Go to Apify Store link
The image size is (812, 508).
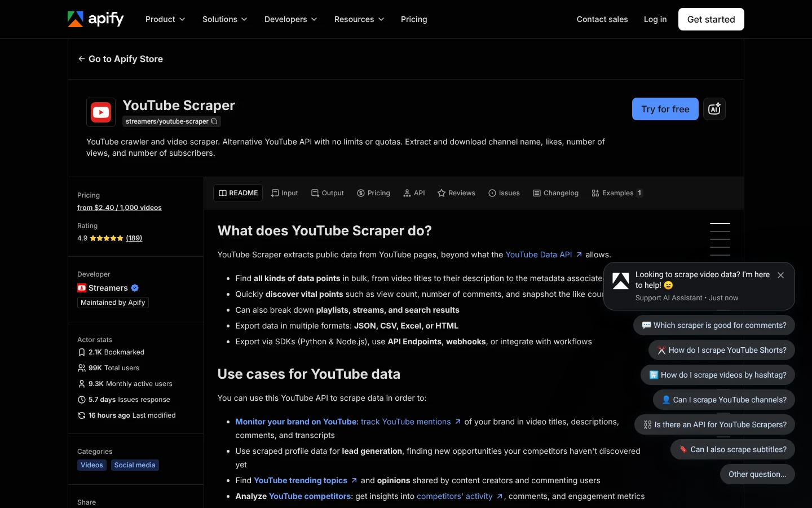point(121,59)
